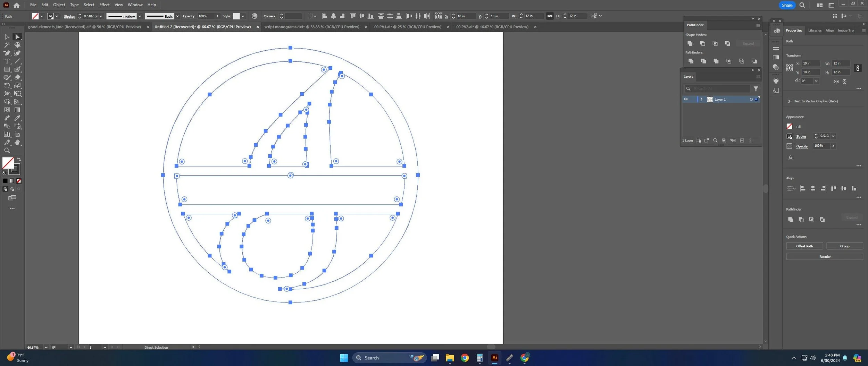Image resolution: width=868 pixels, height=366 pixels.
Task: Click the Fill swatch in Properties Appearance
Action: tap(789, 126)
